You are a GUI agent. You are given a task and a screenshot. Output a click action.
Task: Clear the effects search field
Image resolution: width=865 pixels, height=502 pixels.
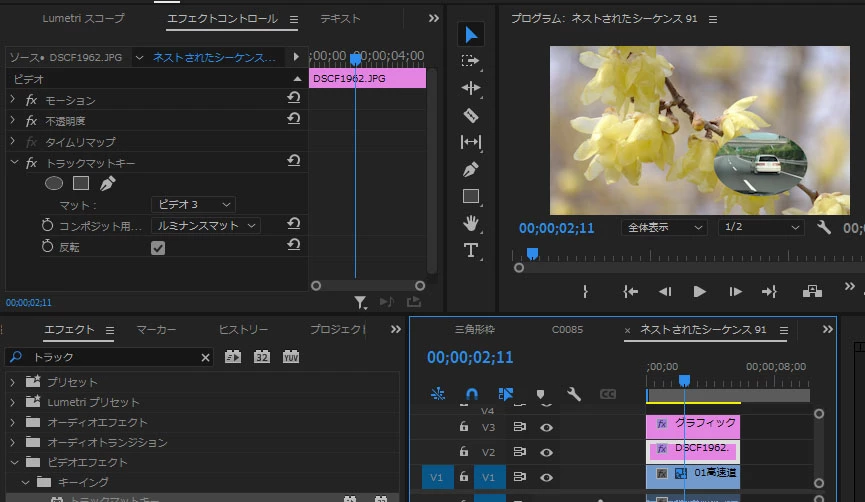point(205,357)
